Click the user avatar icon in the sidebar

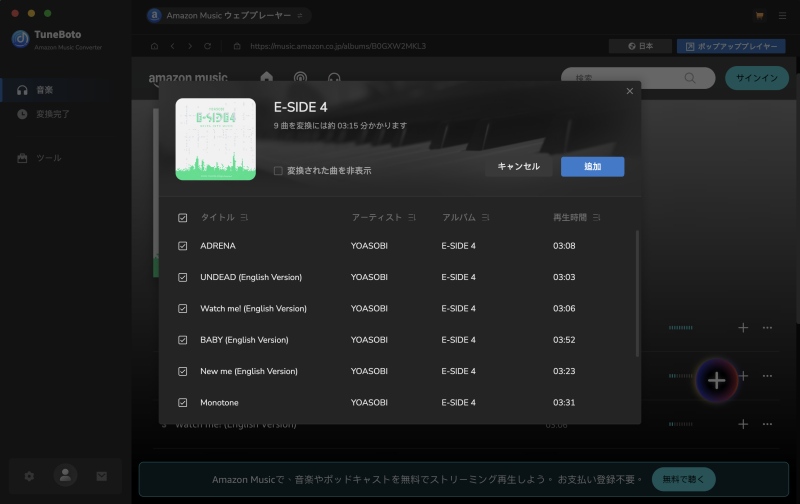(x=65, y=475)
